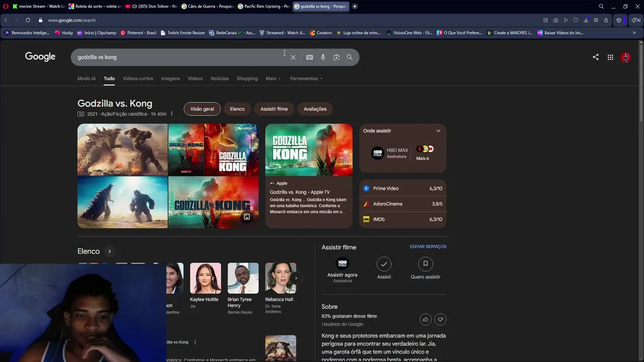Start voice search with microphone
Screen dimensions: 644x362
(323, 57)
